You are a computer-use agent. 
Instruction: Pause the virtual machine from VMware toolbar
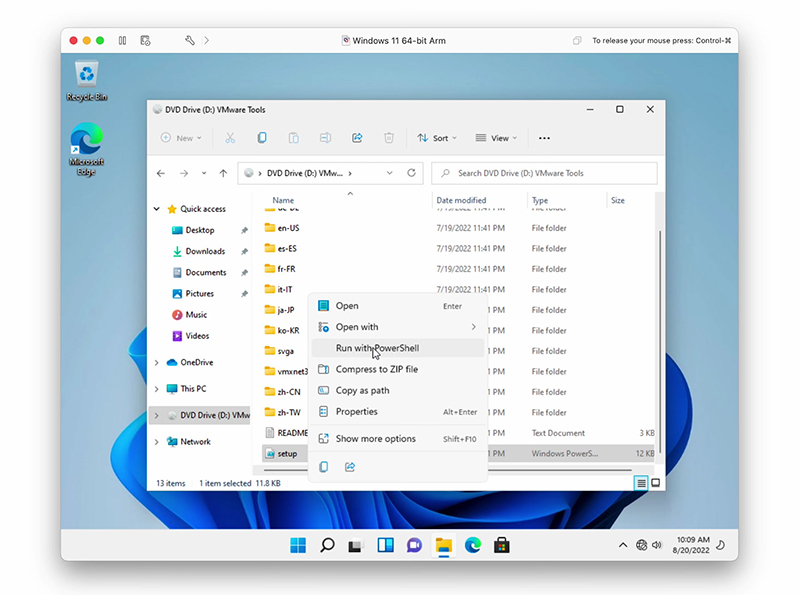[122, 40]
